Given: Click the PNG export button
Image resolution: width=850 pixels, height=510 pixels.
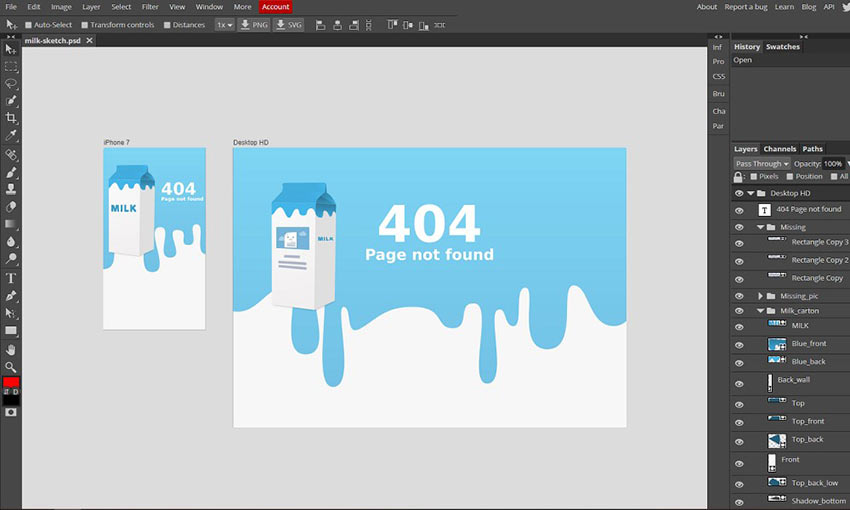Looking at the screenshot, I should click(253, 24).
